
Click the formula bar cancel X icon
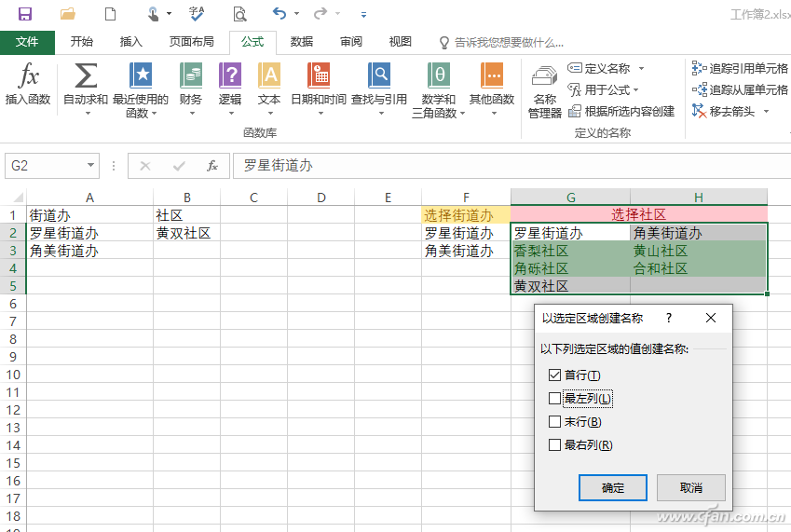click(x=145, y=166)
